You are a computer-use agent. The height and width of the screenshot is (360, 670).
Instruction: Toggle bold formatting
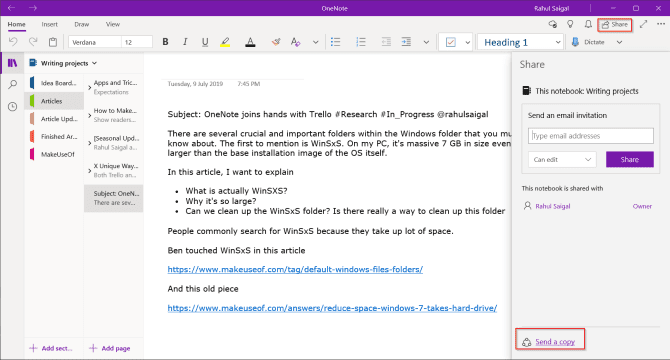click(x=165, y=42)
